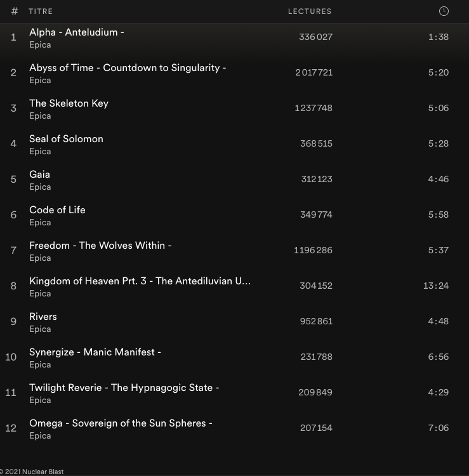469x476 pixels.
Task: Click the clock duration column icon
Action: click(x=444, y=11)
